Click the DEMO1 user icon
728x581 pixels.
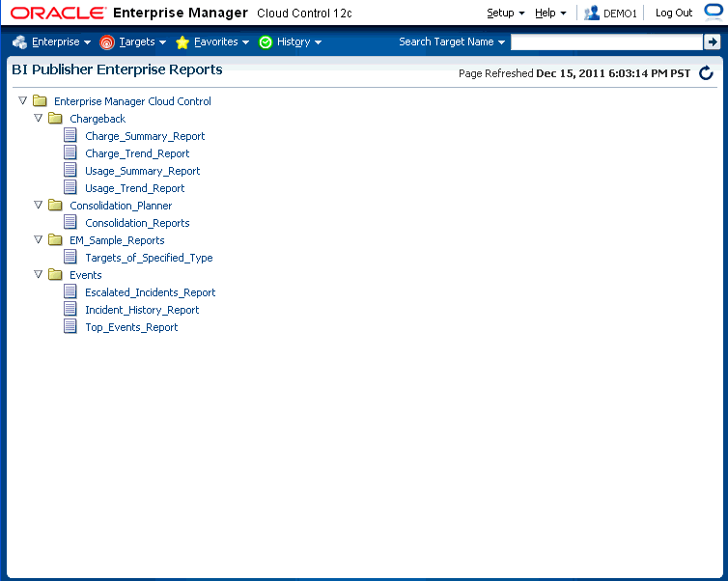click(592, 13)
